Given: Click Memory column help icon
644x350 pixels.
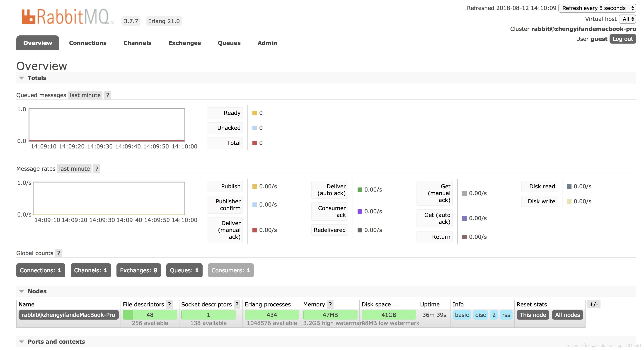Looking at the screenshot, I should click(x=330, y=304).
